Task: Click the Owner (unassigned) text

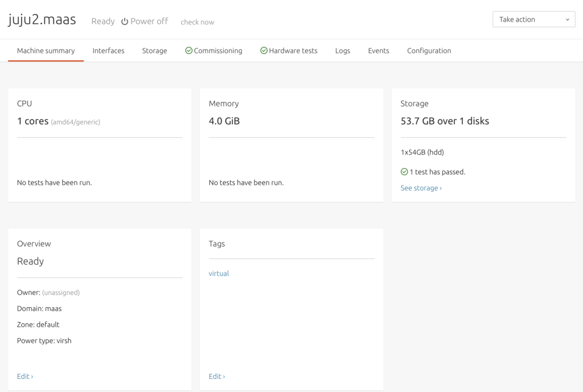Action: [48, 292]
